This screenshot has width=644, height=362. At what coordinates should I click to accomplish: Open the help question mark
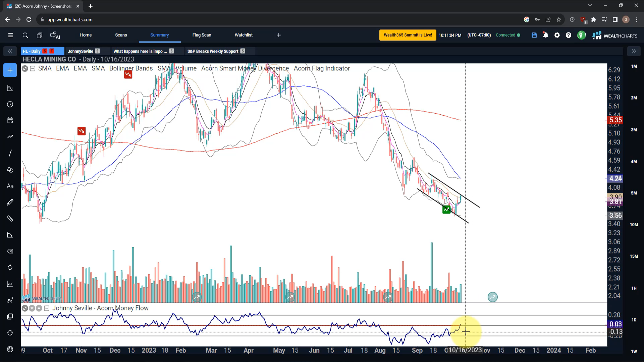coord(569,35)
